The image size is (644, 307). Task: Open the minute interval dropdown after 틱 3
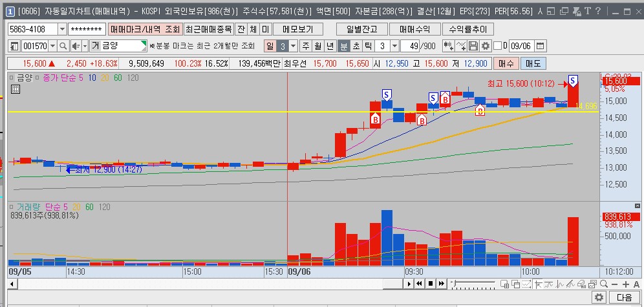pos(394,46)
